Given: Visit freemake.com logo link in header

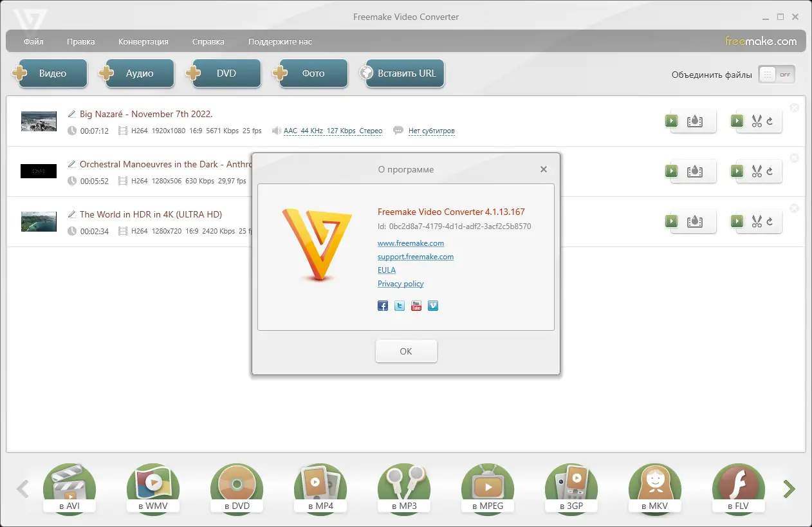Looking at the screenshot, I should [x=761, y=41].
